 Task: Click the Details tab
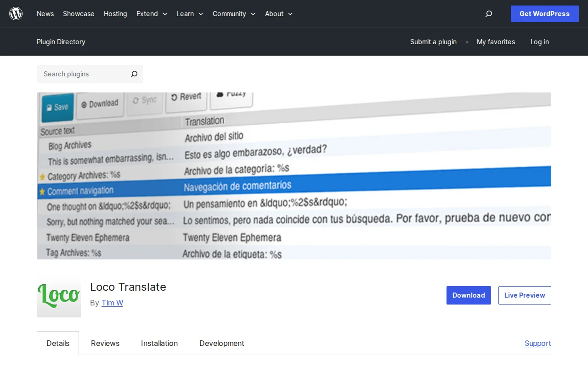tap(58, 343)
